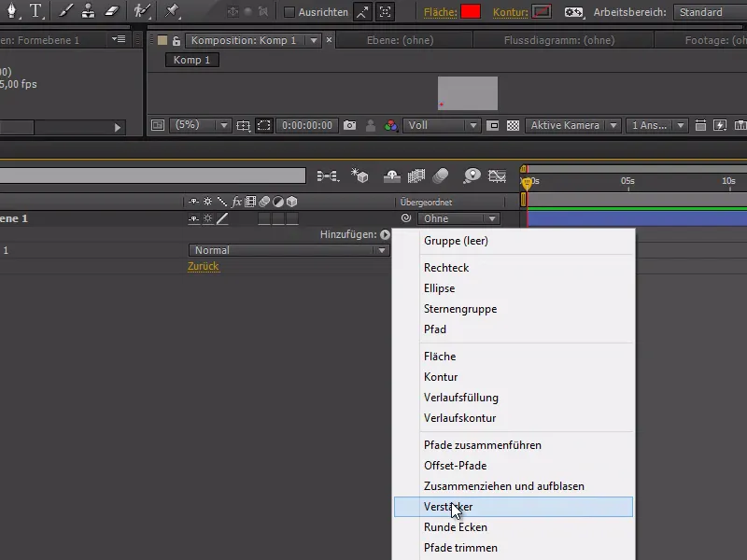The width and height of the screenshot is (747, 560).
Task: Select the Clone Stamp tool
Action: 88,10
